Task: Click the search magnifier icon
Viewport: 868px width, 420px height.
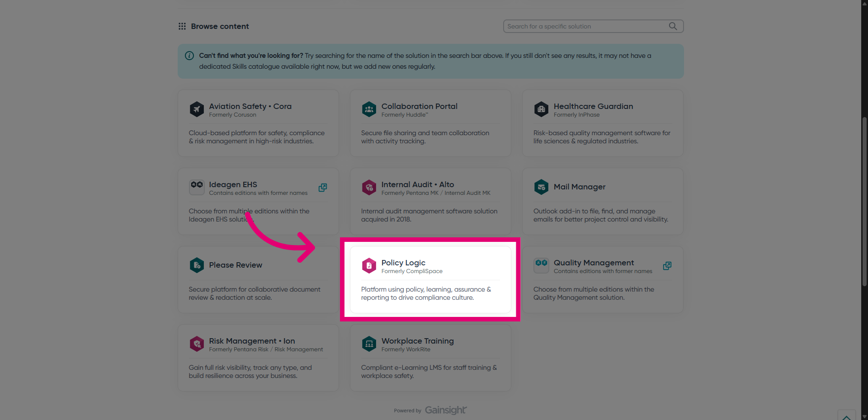Action: (673, 26)
